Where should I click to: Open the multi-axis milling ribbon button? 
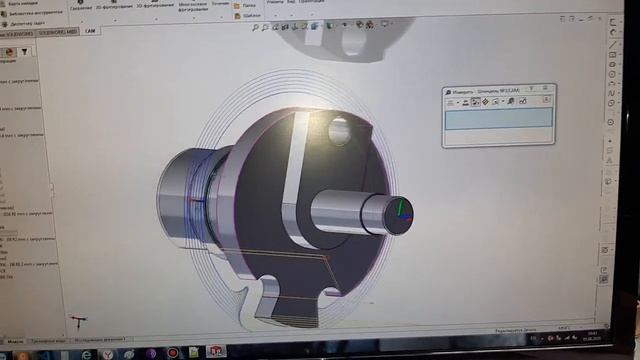[x=193, y=6]
